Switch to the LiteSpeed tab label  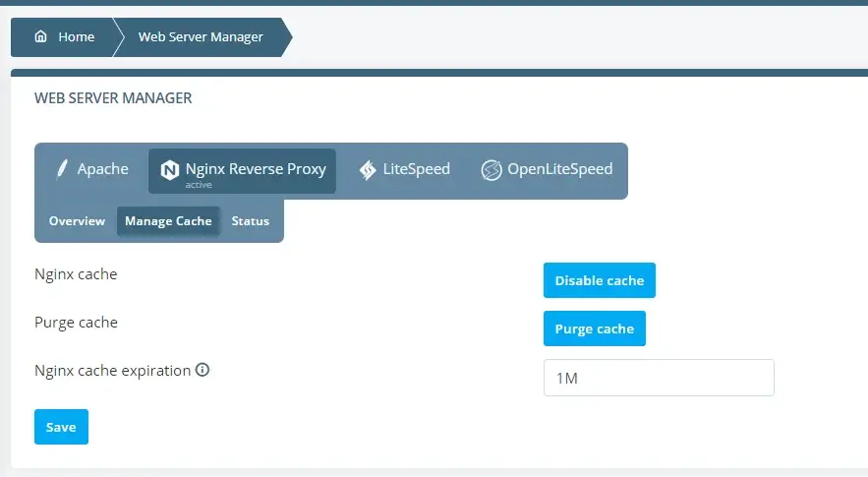click(x=416, y=169)
